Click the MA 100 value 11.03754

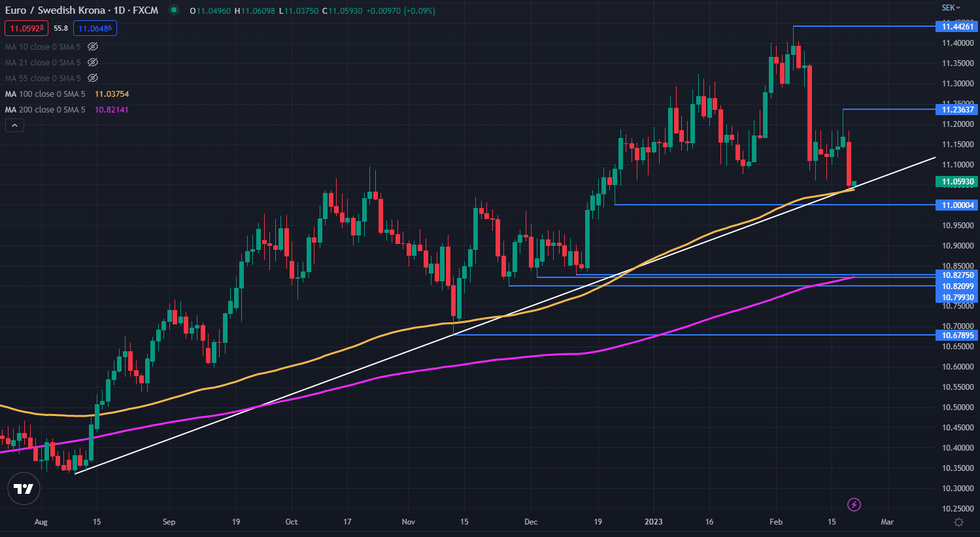click(x=112, y=94)
